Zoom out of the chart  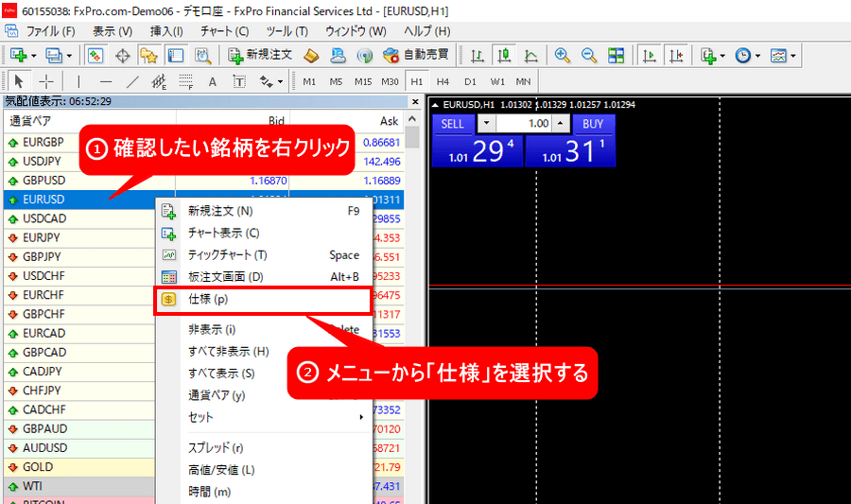tap(589, 56)
